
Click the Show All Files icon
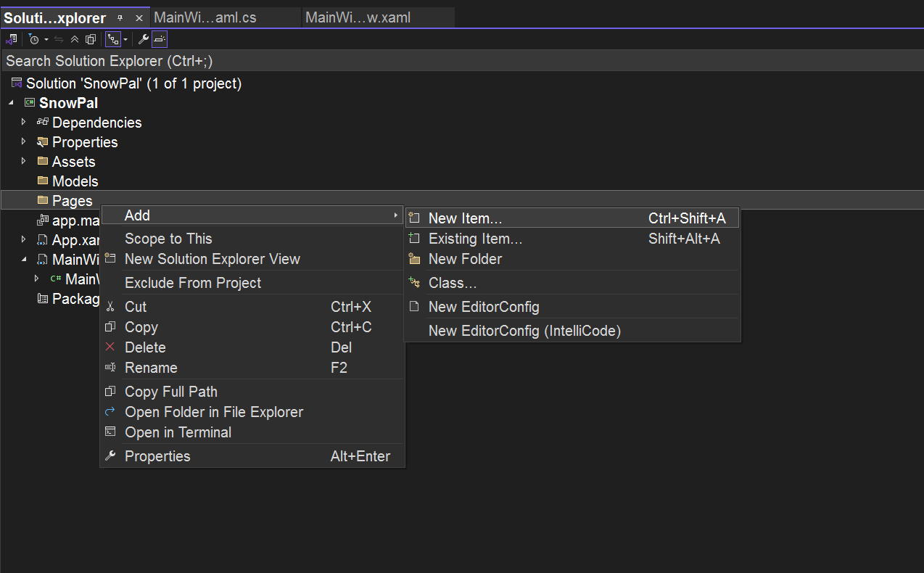tap(91, 39)
